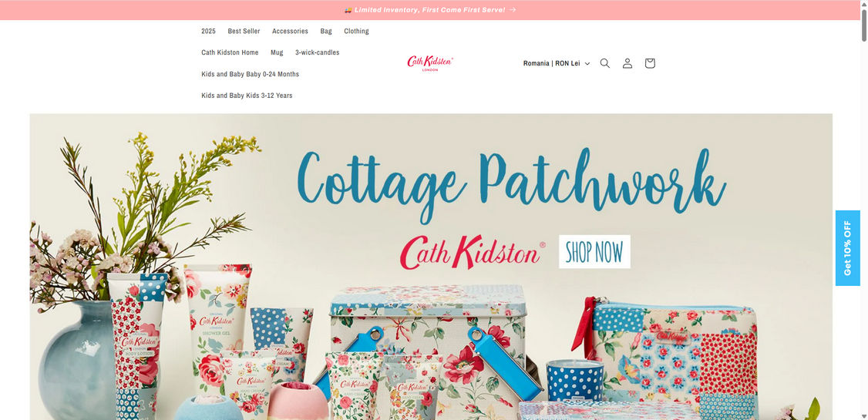This screenshot has width=868, height=420.
Task: Open the Accessories menu link
Action: point(290,31)
